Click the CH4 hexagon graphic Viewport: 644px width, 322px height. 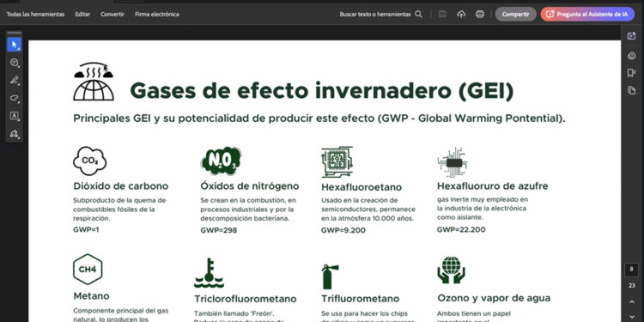[88, 270]
